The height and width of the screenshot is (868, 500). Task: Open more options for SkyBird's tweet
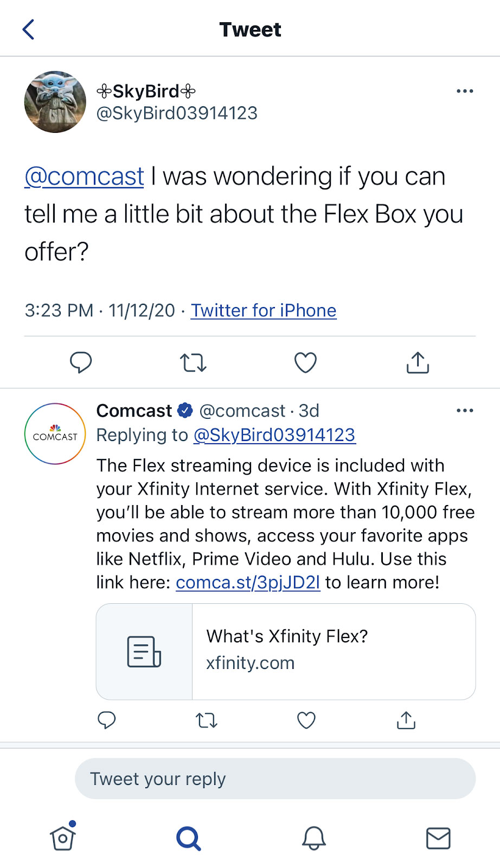[465, 91]
